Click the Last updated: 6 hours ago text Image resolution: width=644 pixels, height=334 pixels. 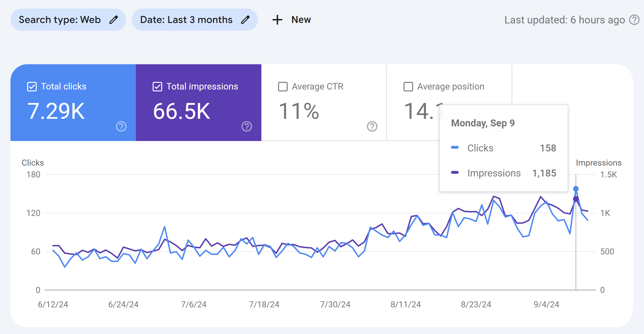(565, 20)
